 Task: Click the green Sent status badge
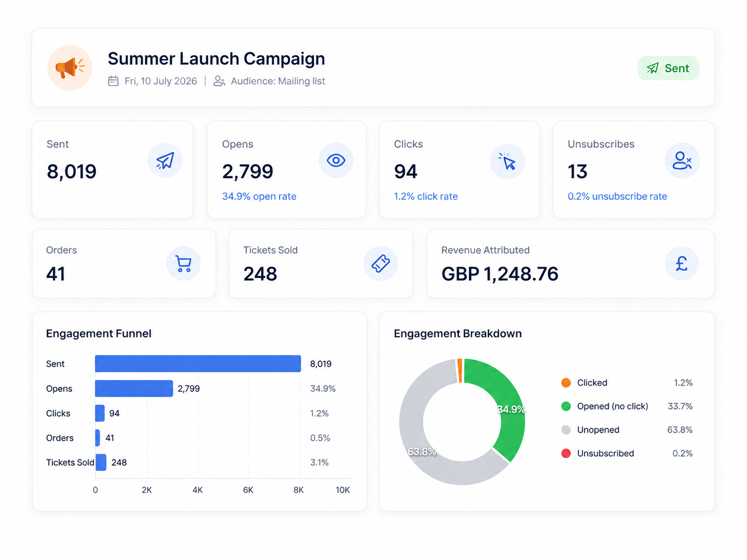click(x=668, y=68)
